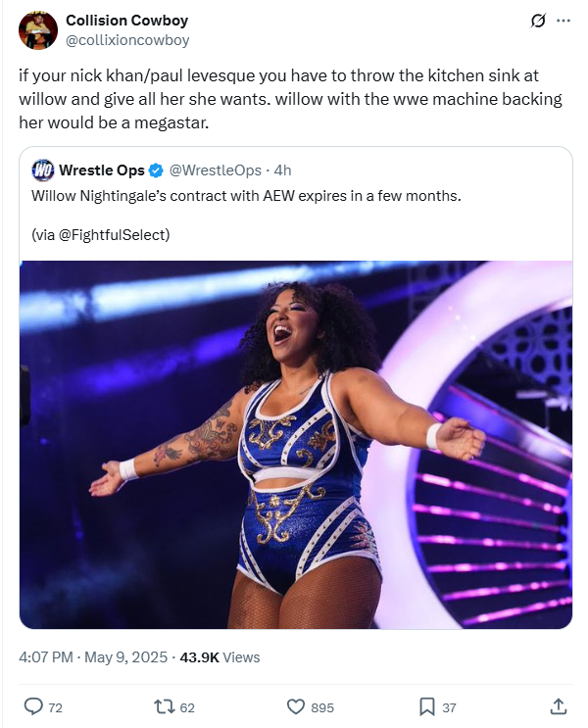Screen dimensions: 588x728
Task: Open the Wrestle Ops logo avatar
Action: [x=43, y=170]
